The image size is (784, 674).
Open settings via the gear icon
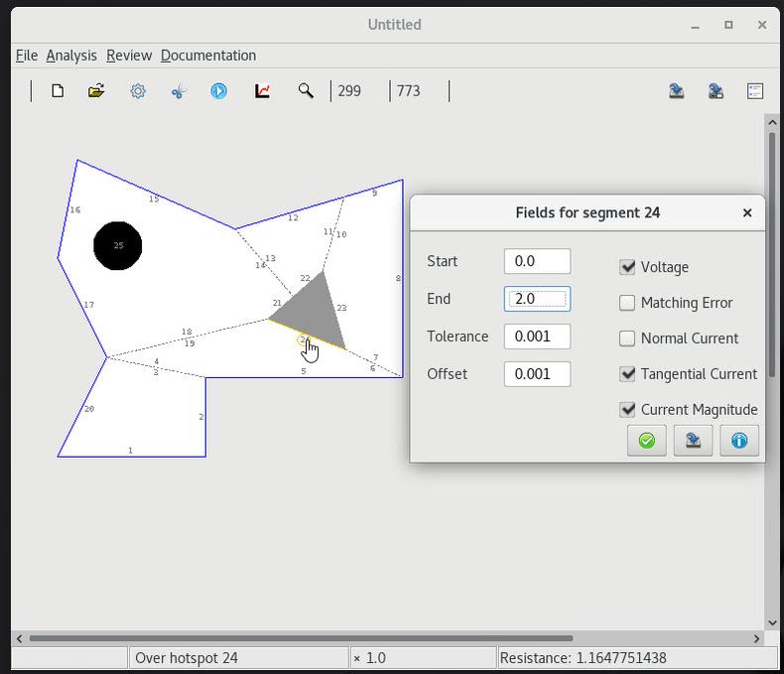coord(138,91)
